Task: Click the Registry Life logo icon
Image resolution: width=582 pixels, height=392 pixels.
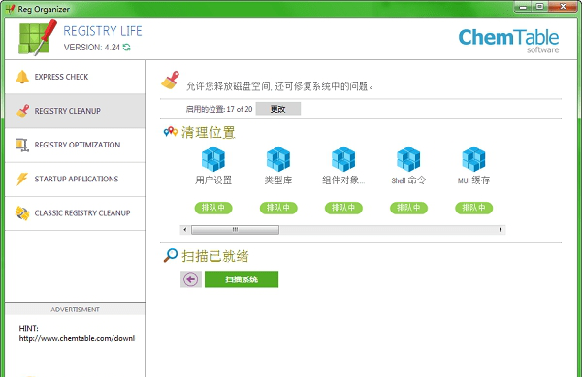Action: [x=38, y=38]
